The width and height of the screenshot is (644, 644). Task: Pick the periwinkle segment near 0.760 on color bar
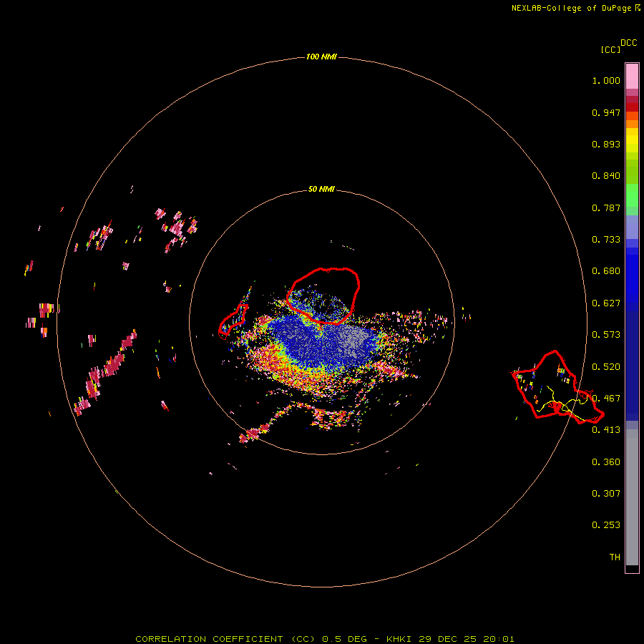click(x=632, y=227)
